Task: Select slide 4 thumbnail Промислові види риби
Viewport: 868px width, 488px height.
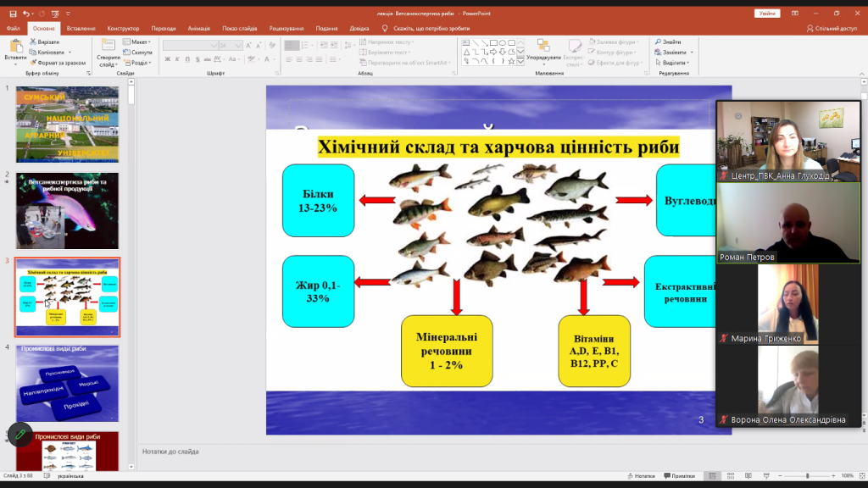Action: point(67,383)
